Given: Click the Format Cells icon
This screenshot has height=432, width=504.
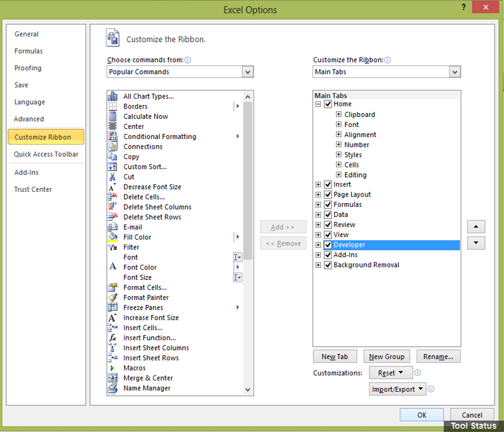Looking at the screenshot, I should (x=113, y=287).
